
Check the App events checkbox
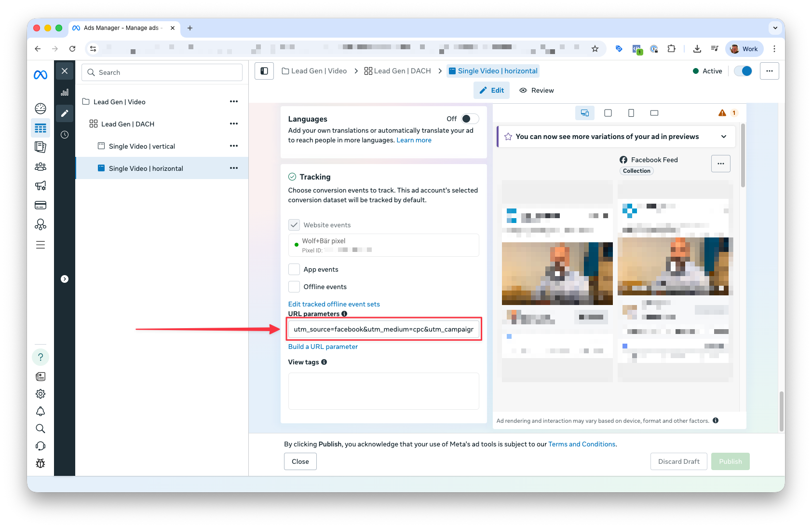[x=294, y=269]
